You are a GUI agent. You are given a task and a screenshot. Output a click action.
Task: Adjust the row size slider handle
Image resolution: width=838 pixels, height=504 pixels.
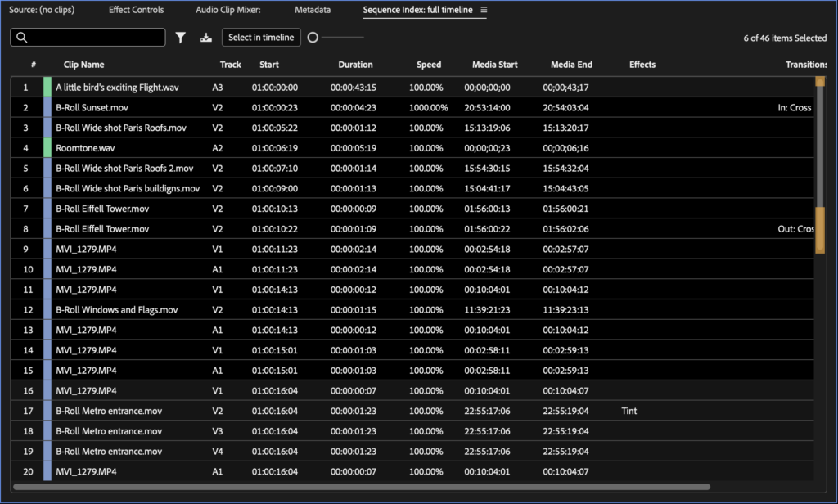(313, 38)
